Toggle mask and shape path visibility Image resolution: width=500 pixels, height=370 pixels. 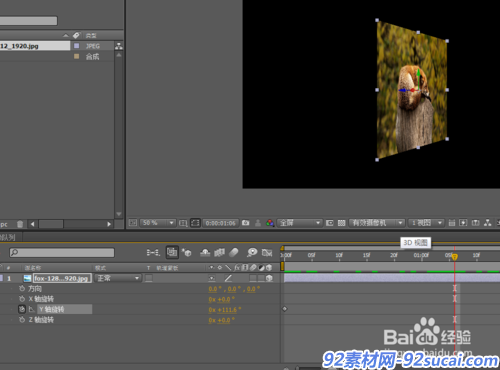[195, 223]
